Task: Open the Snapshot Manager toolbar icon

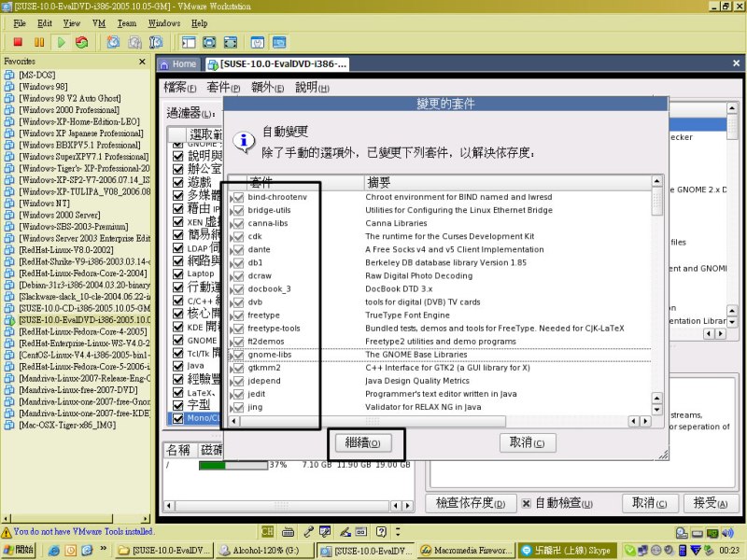Action: click(x=156, y=42)
